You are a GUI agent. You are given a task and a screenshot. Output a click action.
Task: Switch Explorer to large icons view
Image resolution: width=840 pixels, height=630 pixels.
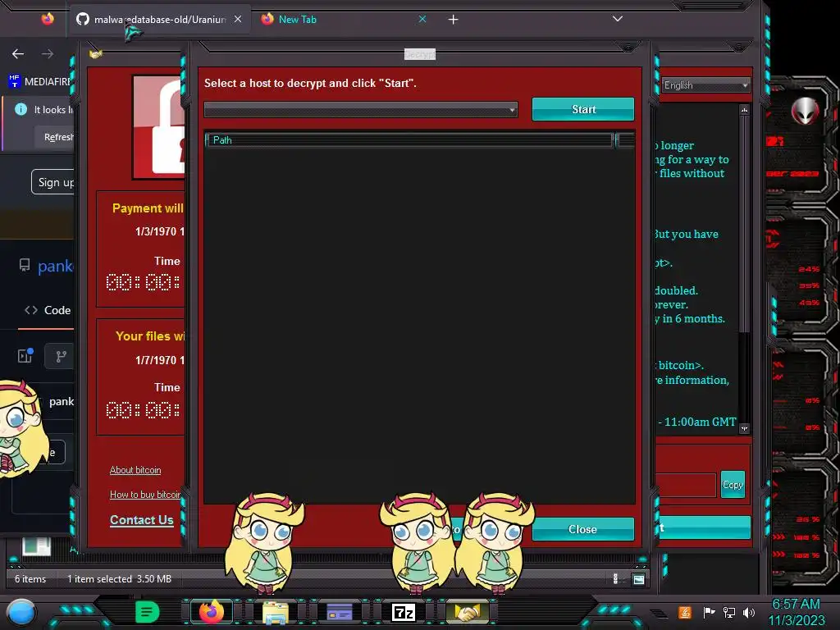(x=638, y=579)
